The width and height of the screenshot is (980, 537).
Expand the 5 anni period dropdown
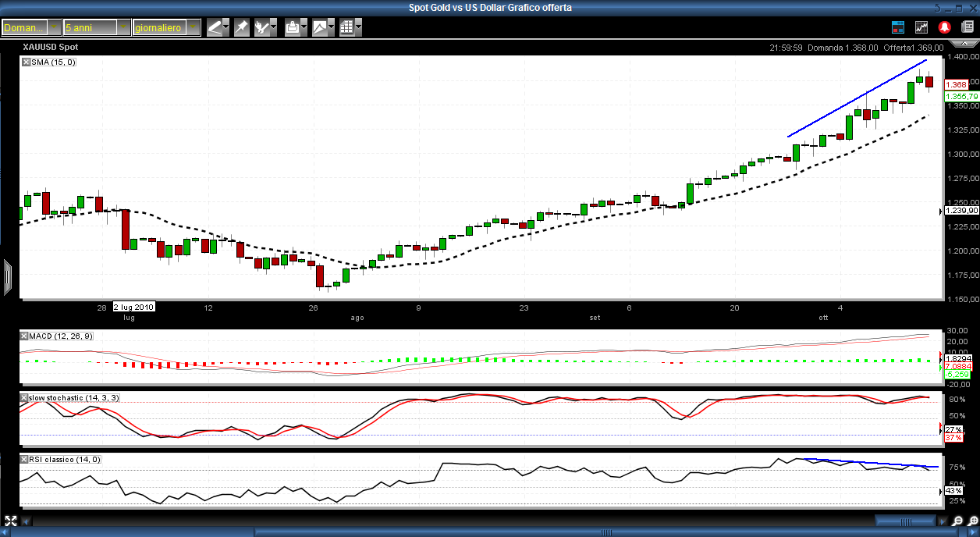click(123, 27)
